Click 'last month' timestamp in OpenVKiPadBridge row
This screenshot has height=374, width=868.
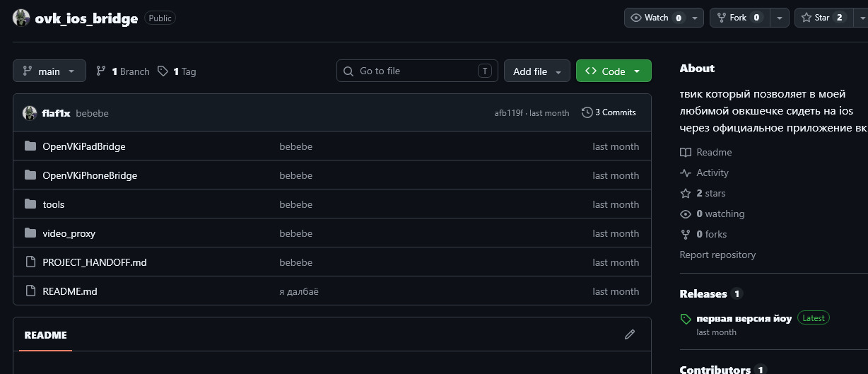tap(616, 146)
